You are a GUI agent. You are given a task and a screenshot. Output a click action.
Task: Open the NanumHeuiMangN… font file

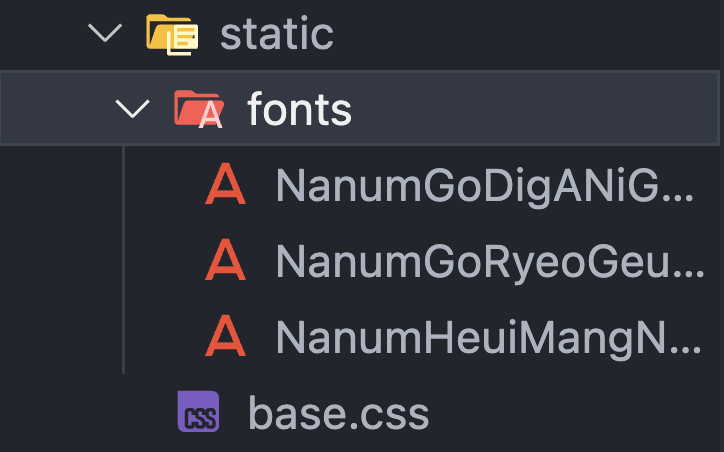pyautogui.click(x=489, y=338)
